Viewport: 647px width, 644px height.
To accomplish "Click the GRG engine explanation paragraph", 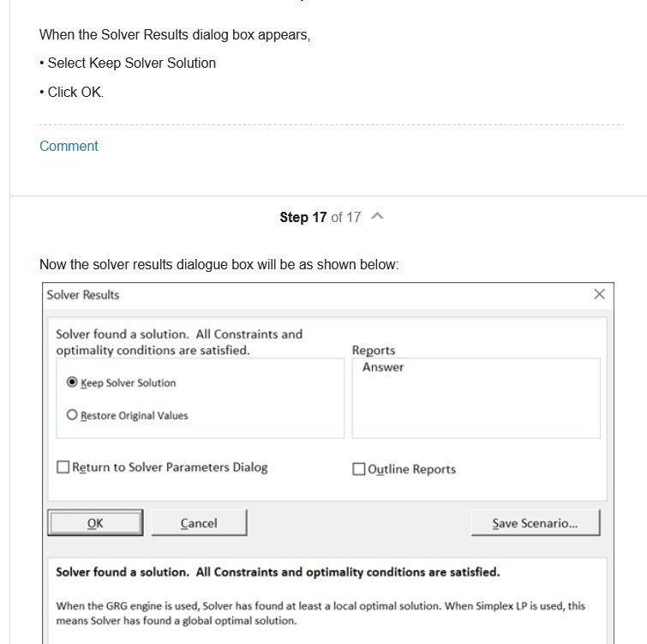I will pyautogui.click(x=321, y=612).
